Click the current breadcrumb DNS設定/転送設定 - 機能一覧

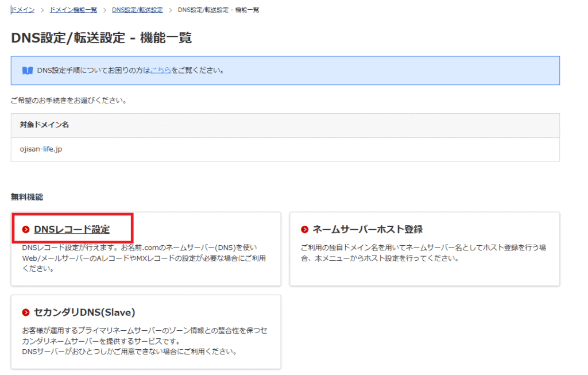coord(218,10)
